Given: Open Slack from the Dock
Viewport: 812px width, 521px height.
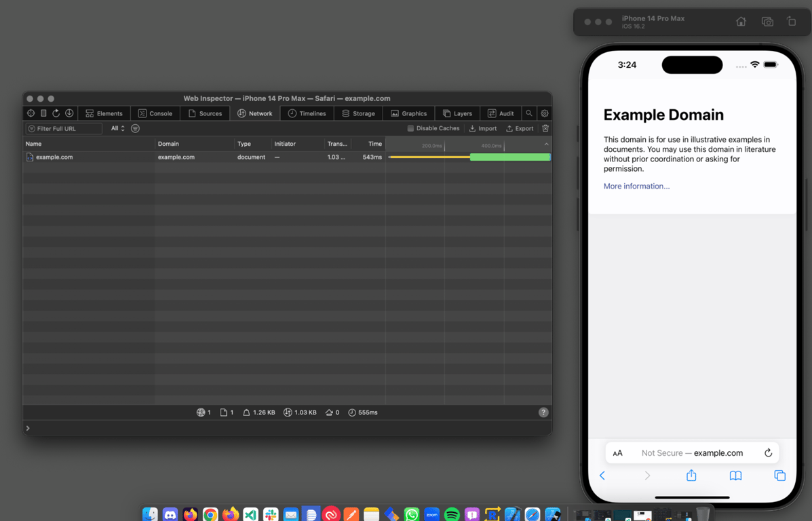Looking at the screenshot, I should click(271, 514).
